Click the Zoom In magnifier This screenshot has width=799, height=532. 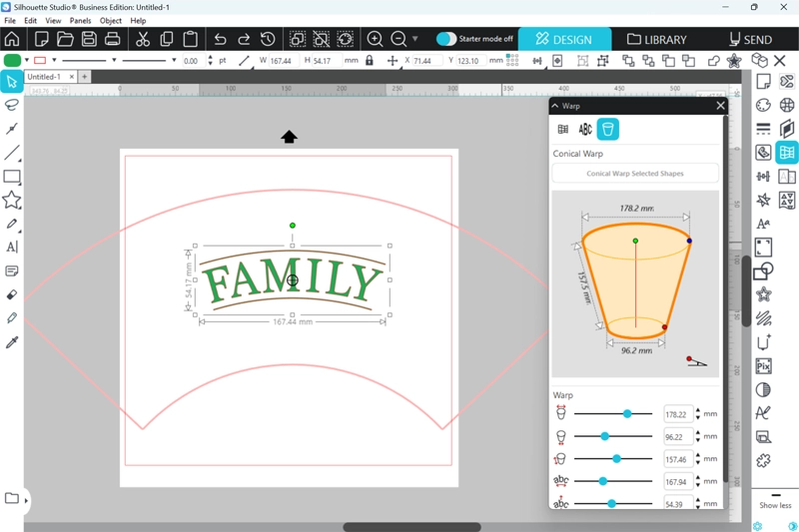375,39
